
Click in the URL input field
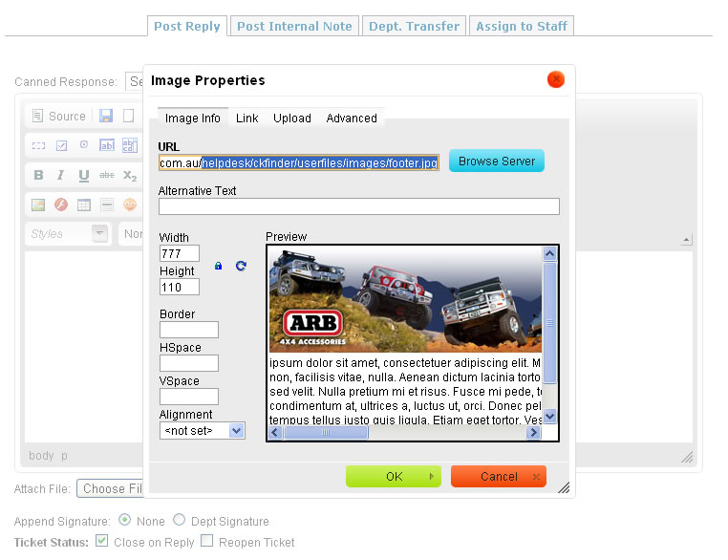pyautogui.click(x=298, y=162)
